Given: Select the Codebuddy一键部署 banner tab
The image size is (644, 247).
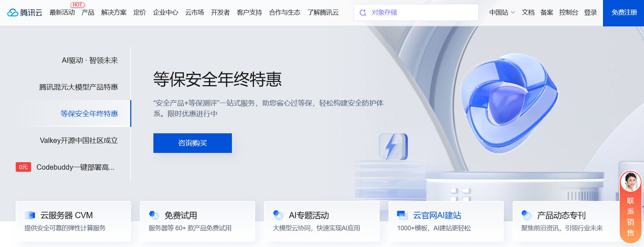Looking at the screenshot, I should 76,167.
